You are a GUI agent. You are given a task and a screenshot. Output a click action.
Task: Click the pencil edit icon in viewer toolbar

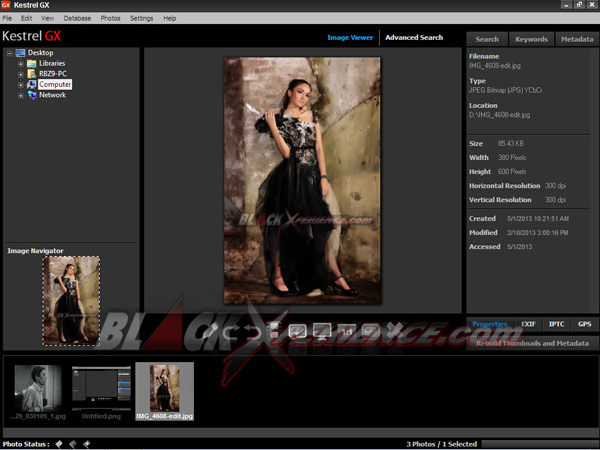[x=210, y=331]
